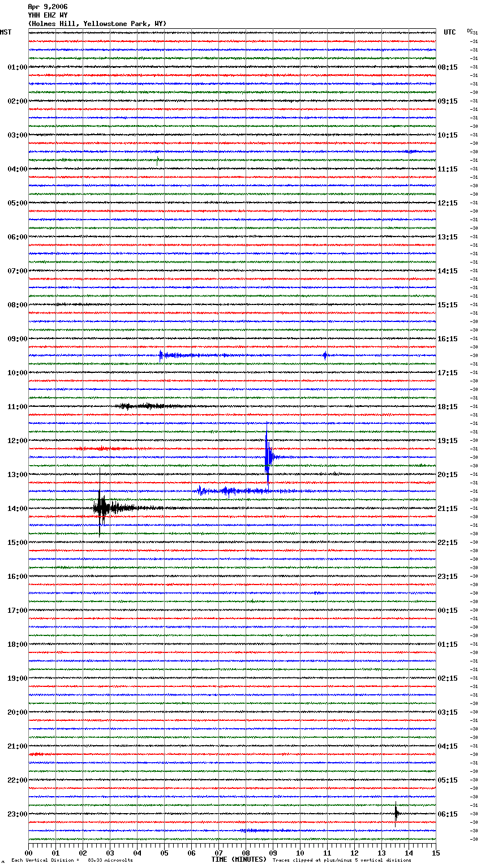
Task: Click the '09' minute tick label
Action: 273,853
